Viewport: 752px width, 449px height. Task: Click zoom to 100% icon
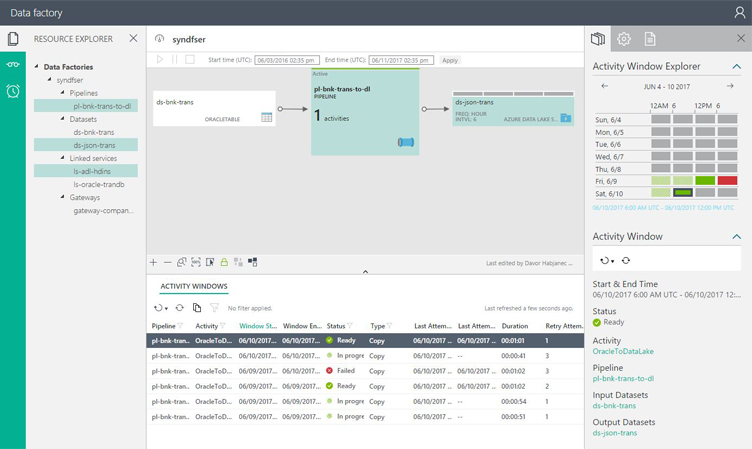click(196, 262)
